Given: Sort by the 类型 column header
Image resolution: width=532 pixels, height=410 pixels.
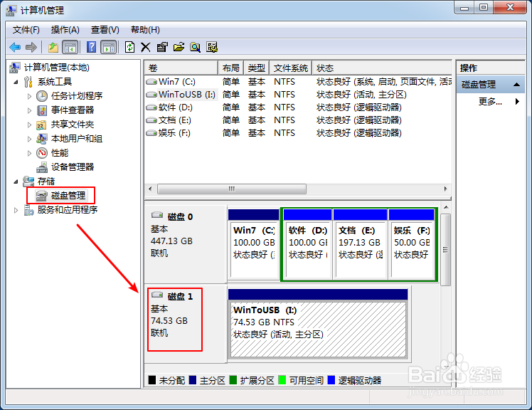Looking at the screenshot, I should 257,68.
